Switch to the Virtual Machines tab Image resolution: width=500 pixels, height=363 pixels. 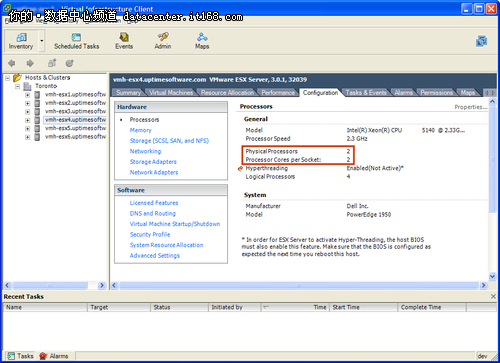point(171,93)
